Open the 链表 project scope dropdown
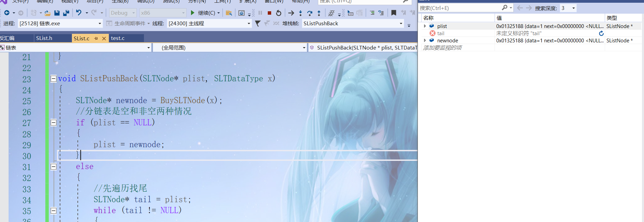 pyautogui.click(x=76, y=47)
